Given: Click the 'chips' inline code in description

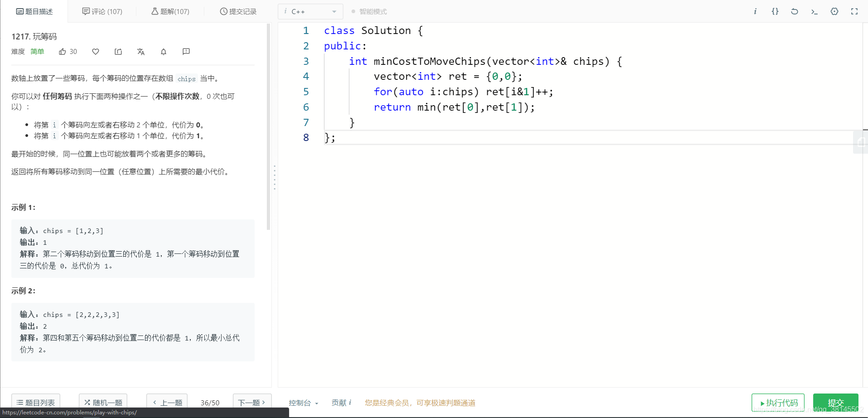Looking at the screenshot, I should click(187, 79).
